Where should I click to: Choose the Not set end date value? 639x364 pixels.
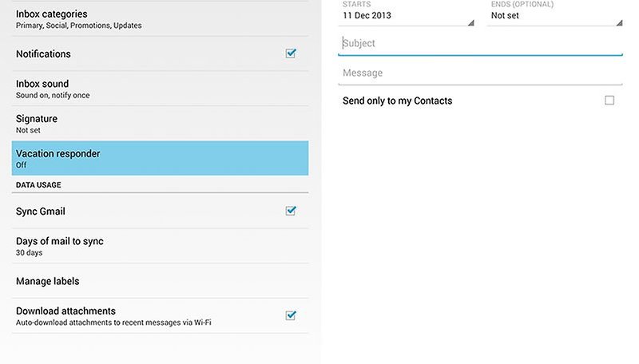click(x=505, y=15)
